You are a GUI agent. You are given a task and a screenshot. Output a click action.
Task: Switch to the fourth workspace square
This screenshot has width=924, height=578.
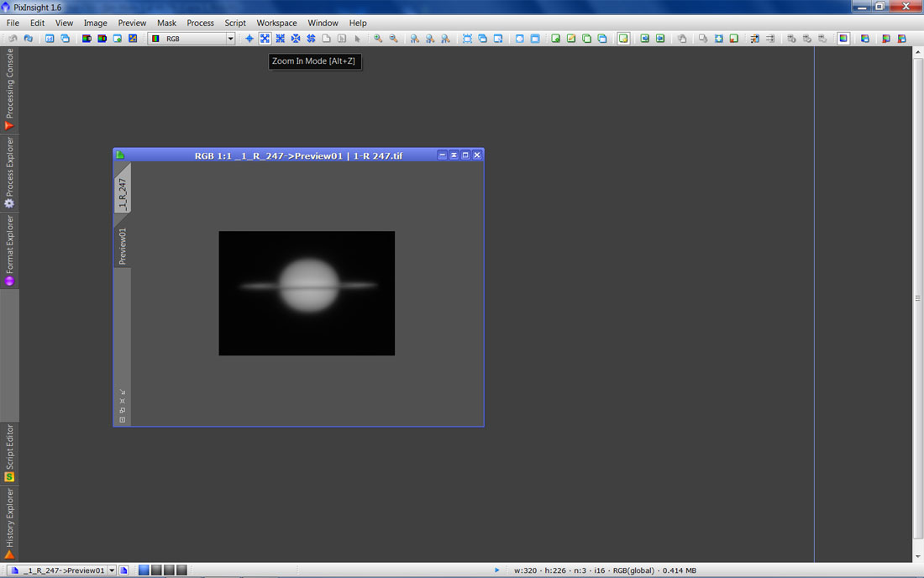tap(181, 570)
